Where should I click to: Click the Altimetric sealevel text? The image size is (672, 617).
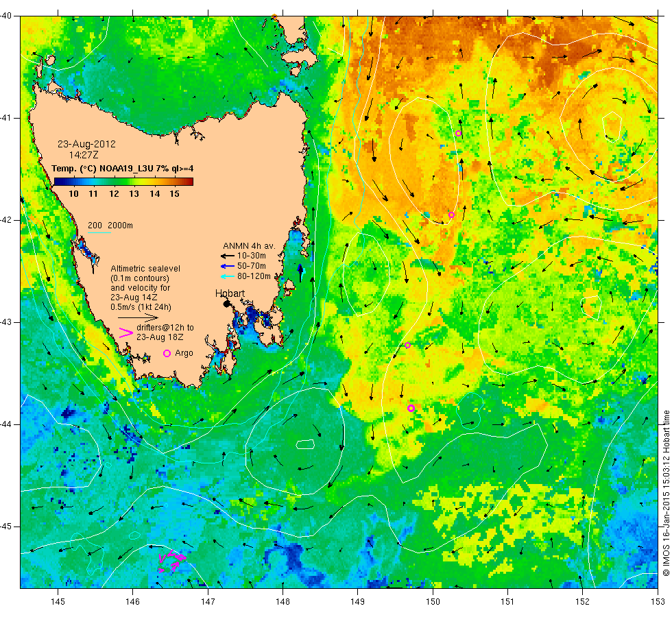[145, 269]
